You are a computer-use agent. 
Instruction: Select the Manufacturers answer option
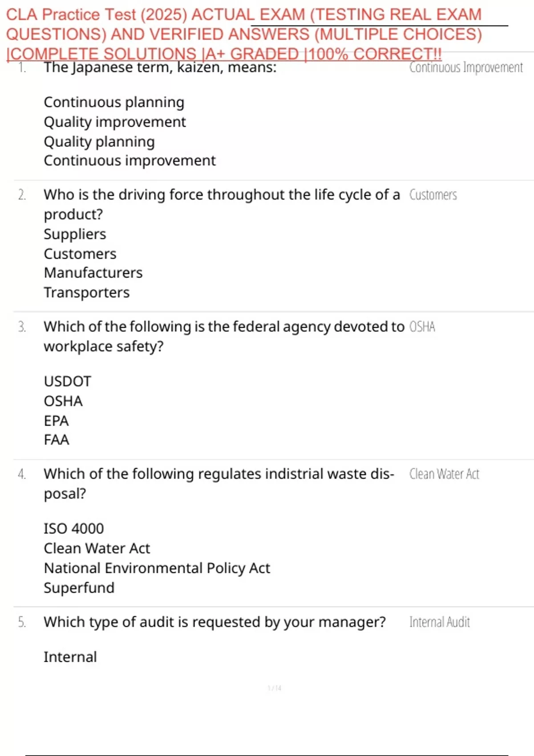93,273
